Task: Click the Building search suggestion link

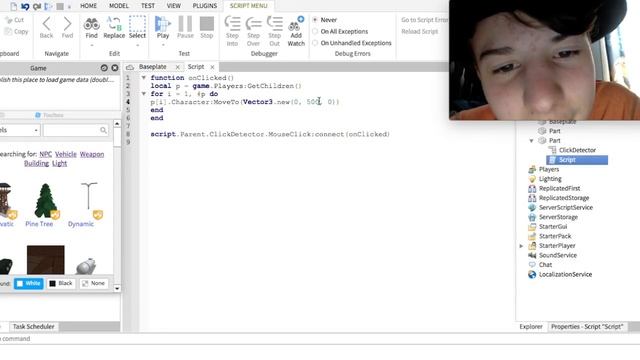Action: (36, 163)
